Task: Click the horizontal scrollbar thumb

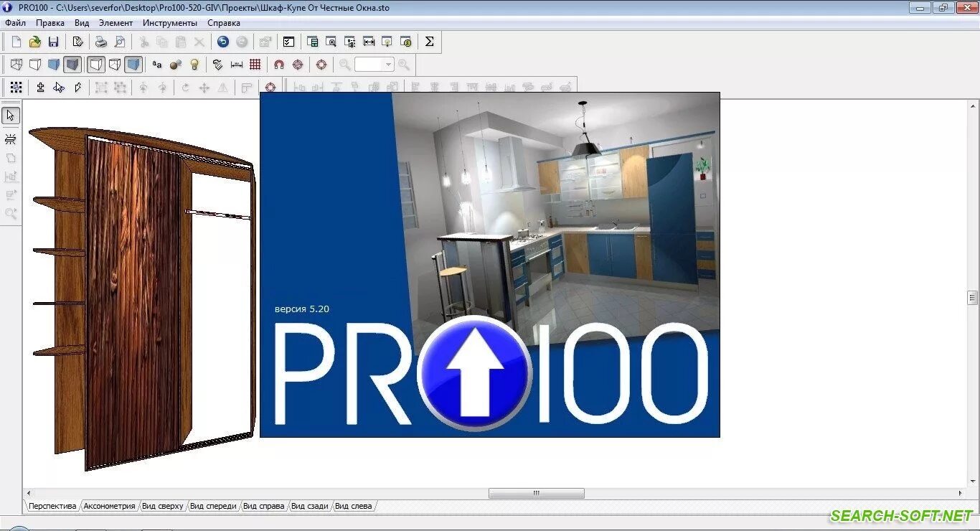Action: click(537, 493)
